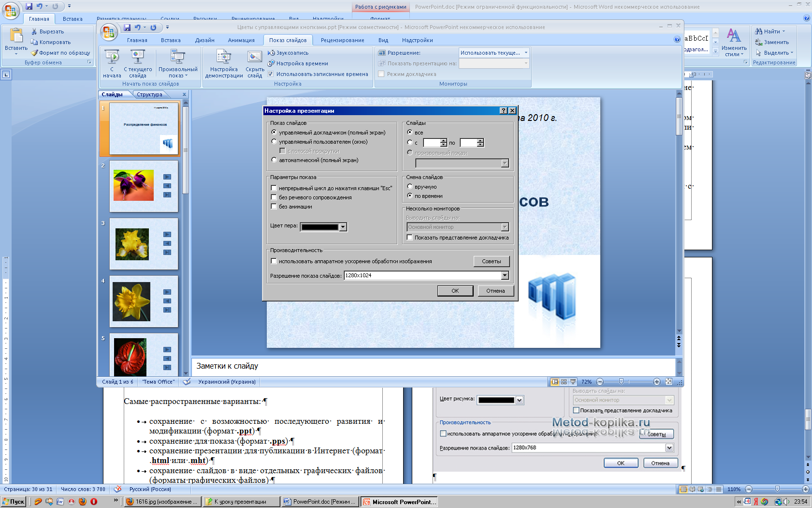Viewport: 812px width, 508px height.
Task: Click spell check icon in PowerPoint status bar
Action: point(187,382)
